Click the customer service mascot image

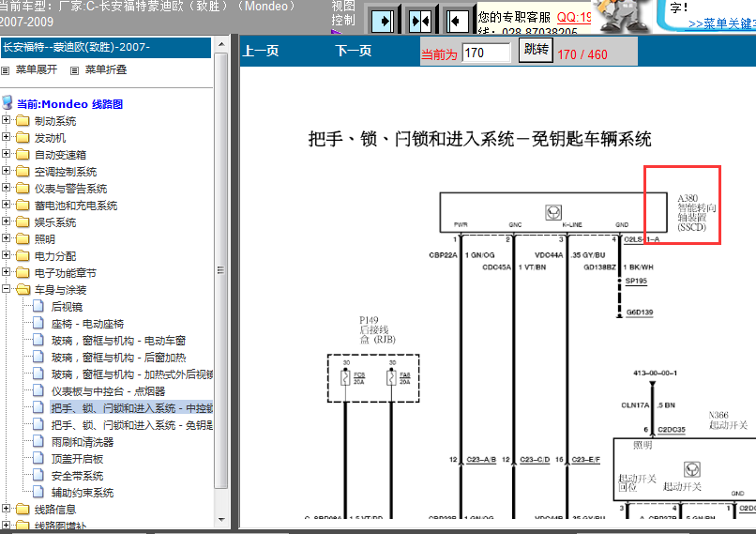click(623, 16)
